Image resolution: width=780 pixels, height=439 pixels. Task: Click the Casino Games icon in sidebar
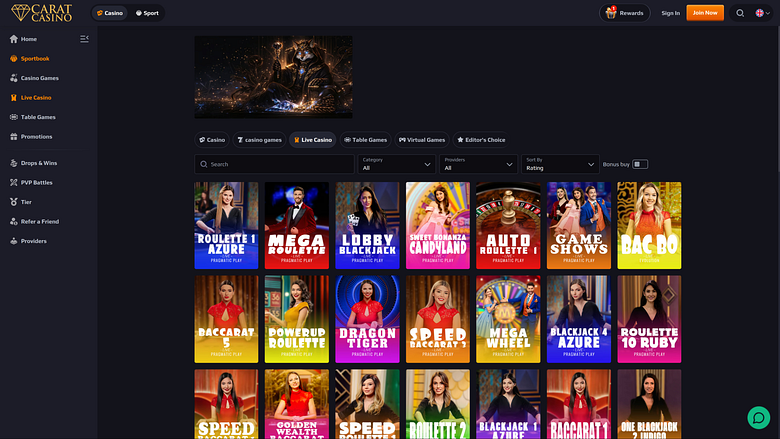(x=13, y=78)
